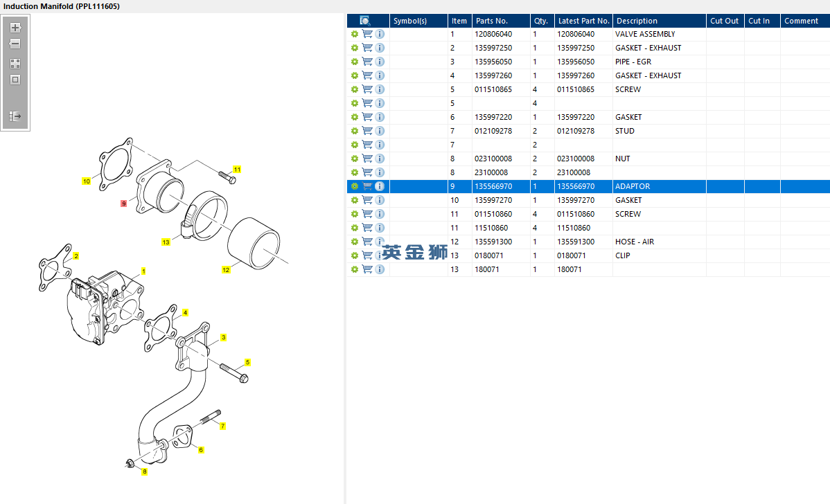Add SCREW 011510865 to cart

367,89
